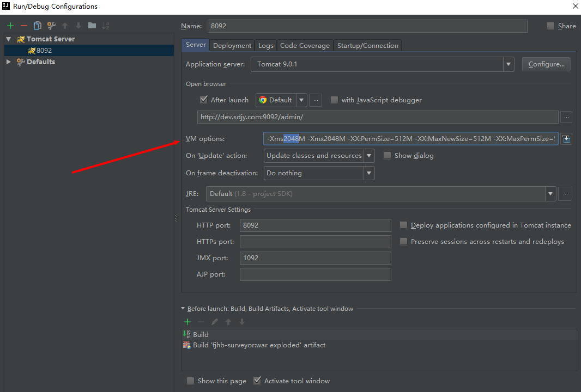Click the JMX port field

[x=316, y=258]
